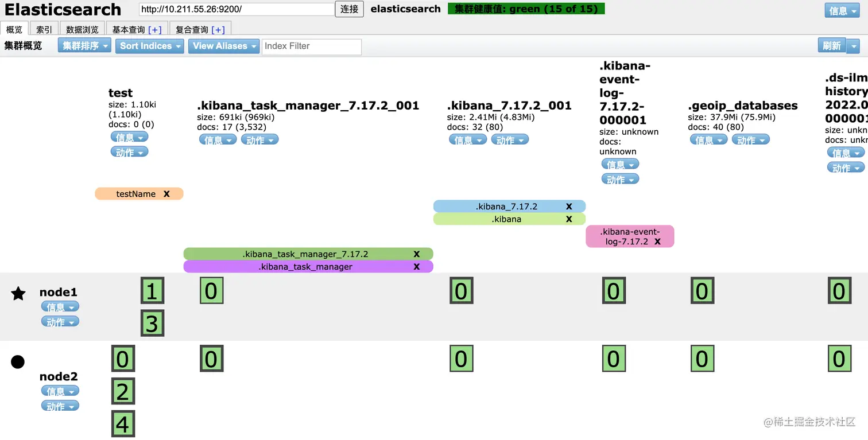Open 动作 dropdown for .kibana-event-log index

(620, 180)
